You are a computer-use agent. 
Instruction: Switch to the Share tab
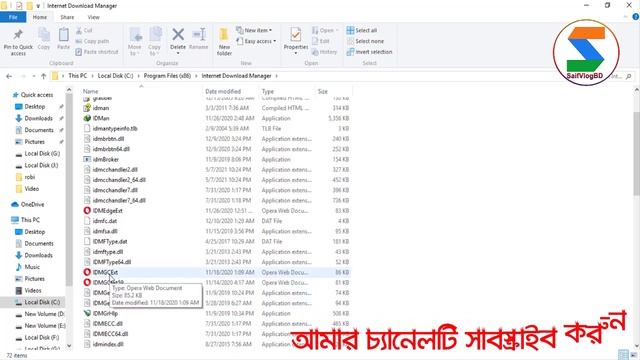67,17
